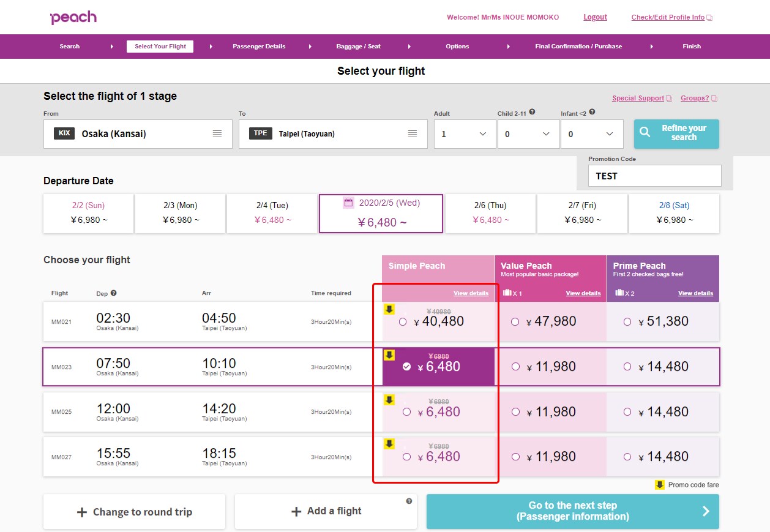Click the help icon beside Infant <2
This screenshot has width=770, height=532.
pos(592,112)
